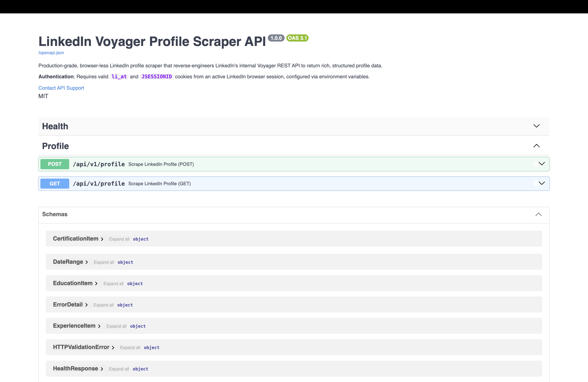Click the Schemas heading text
The image size is (588, 382).
(x=55, y=214)
